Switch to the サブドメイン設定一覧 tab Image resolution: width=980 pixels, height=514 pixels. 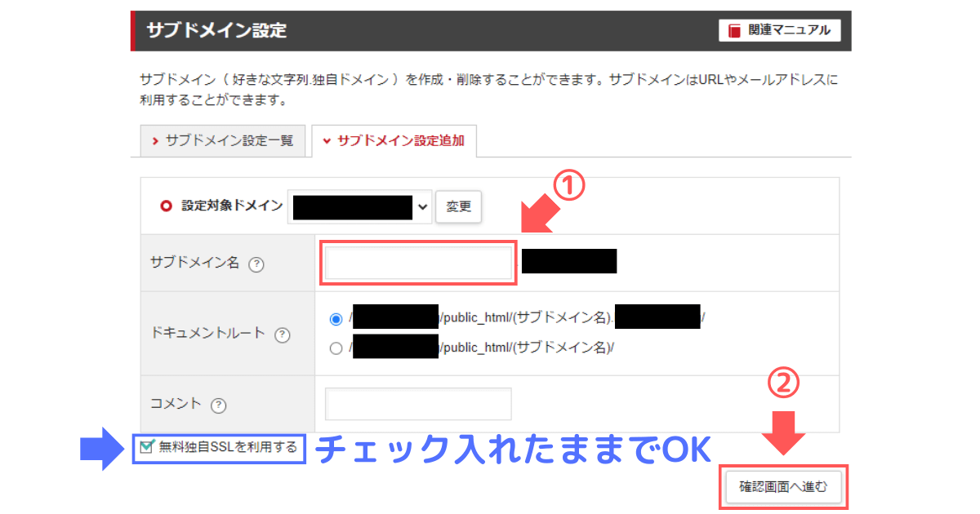(223, 140)
